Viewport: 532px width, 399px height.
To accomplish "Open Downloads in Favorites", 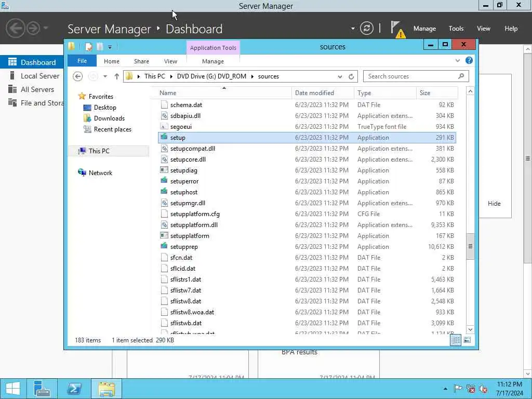I will point(109,118).
